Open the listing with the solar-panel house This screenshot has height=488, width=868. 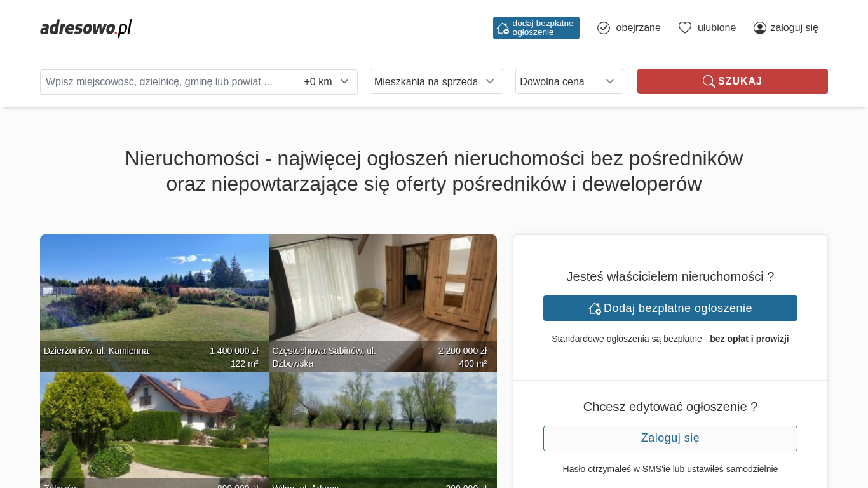[154, 426]
